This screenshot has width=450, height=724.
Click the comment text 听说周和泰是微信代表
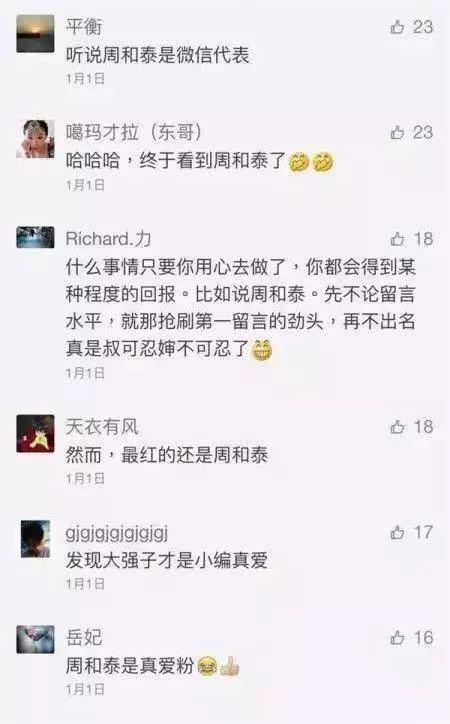(157, 55)
